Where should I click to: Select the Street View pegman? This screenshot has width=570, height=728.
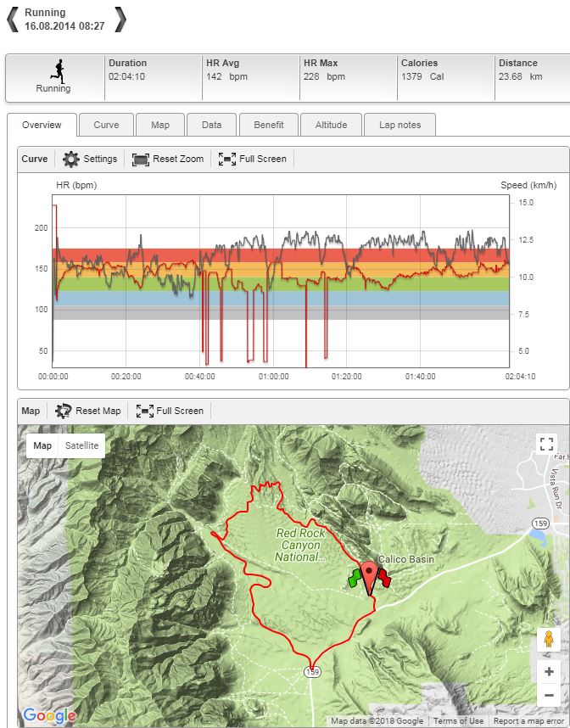pos(547,639)
